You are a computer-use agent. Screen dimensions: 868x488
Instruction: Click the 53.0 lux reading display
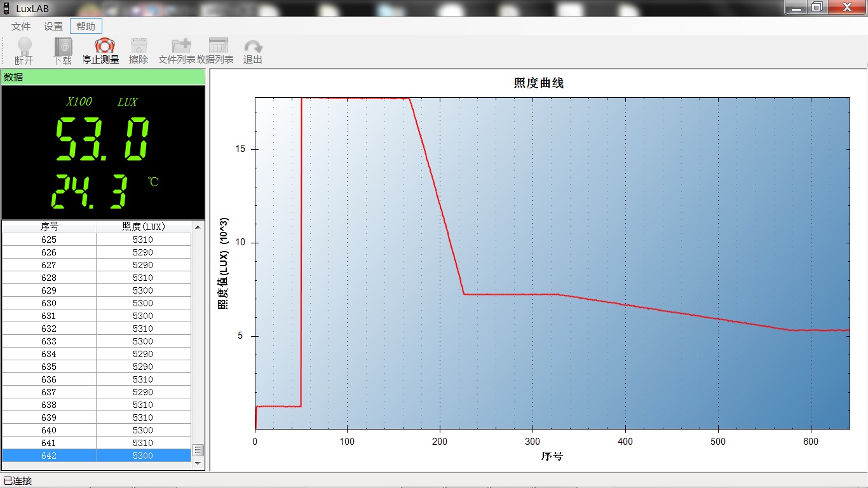(x=103, y=139)
